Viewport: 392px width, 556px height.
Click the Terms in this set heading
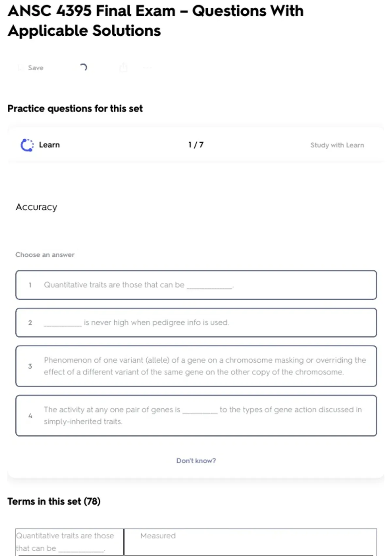pos(54,501)
